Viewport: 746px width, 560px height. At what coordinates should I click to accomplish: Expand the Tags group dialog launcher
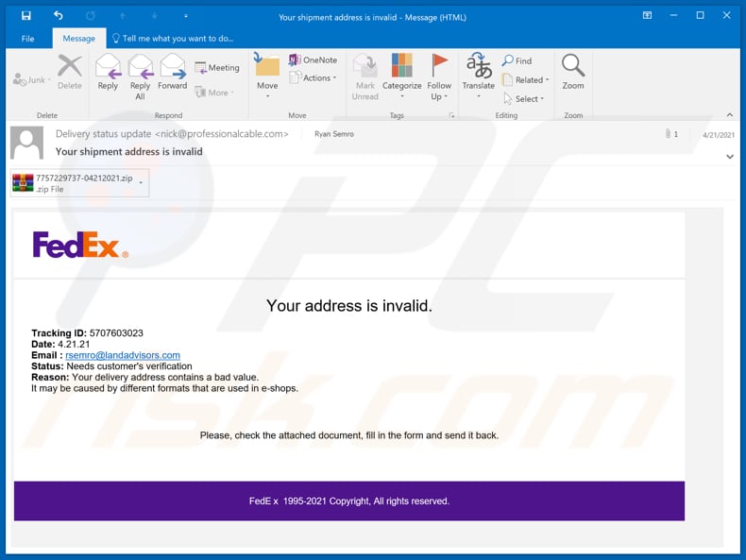(451, 115)
